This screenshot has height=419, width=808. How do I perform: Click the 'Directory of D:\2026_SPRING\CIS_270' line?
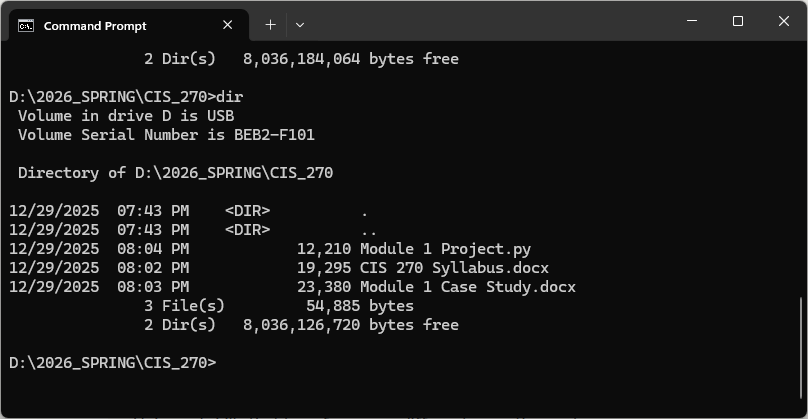[x=175, y=173]
